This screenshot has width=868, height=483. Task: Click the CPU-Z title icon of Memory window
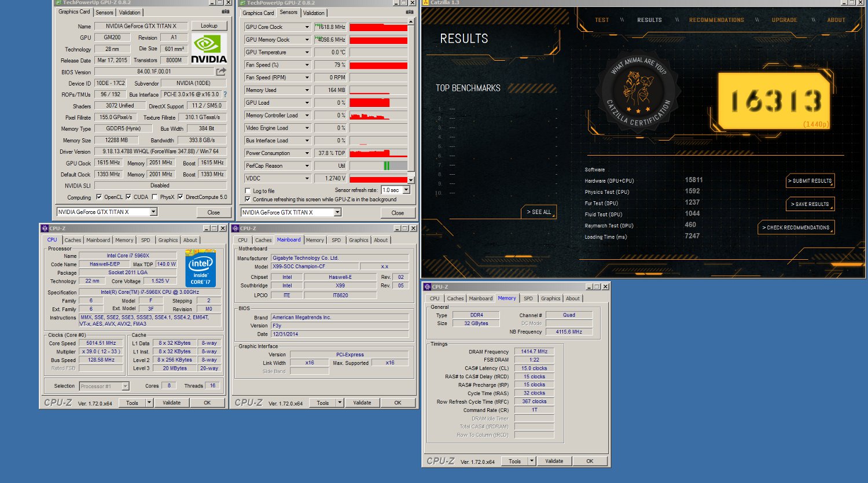428,287
